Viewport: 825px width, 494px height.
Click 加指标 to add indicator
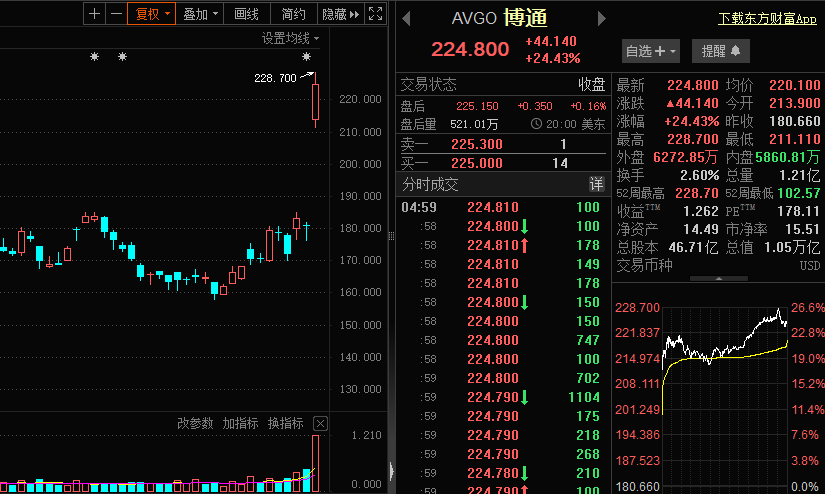pyautogui.click(x=240, y=423)
